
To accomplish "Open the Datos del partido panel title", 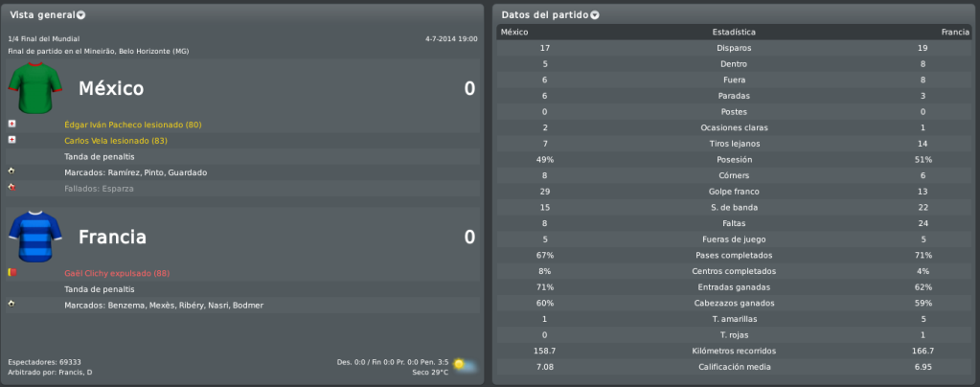I will [x=545, y=14].
